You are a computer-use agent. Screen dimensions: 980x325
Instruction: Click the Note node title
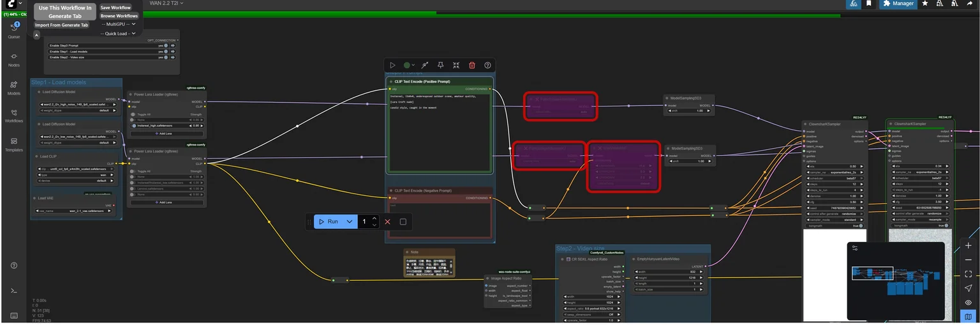coord(415,252)
